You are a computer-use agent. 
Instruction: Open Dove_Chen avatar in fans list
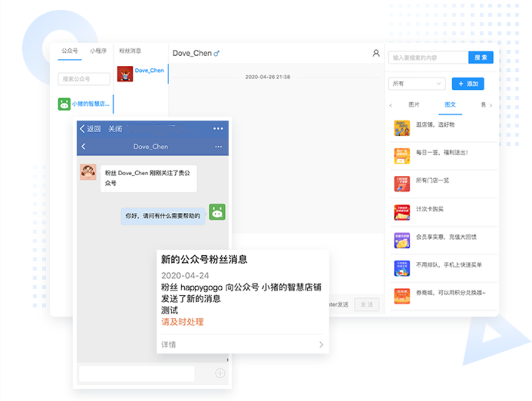coord(125,74)
